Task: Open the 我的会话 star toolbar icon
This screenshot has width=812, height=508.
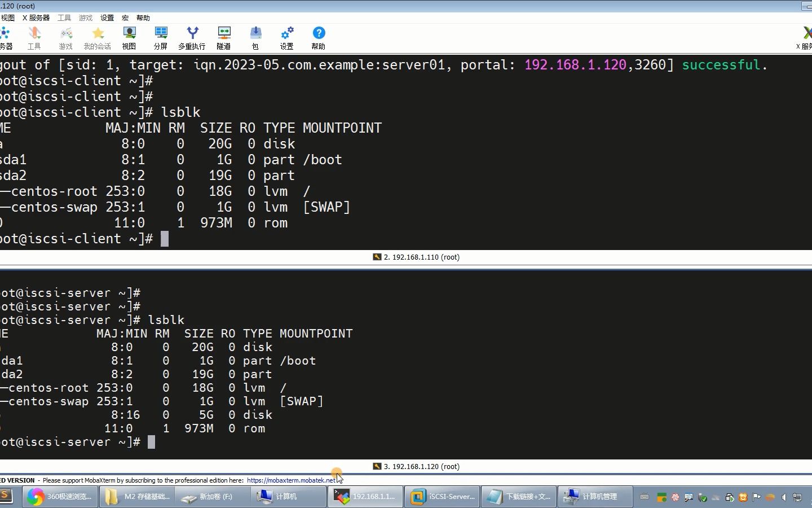Action: point(98,38)
